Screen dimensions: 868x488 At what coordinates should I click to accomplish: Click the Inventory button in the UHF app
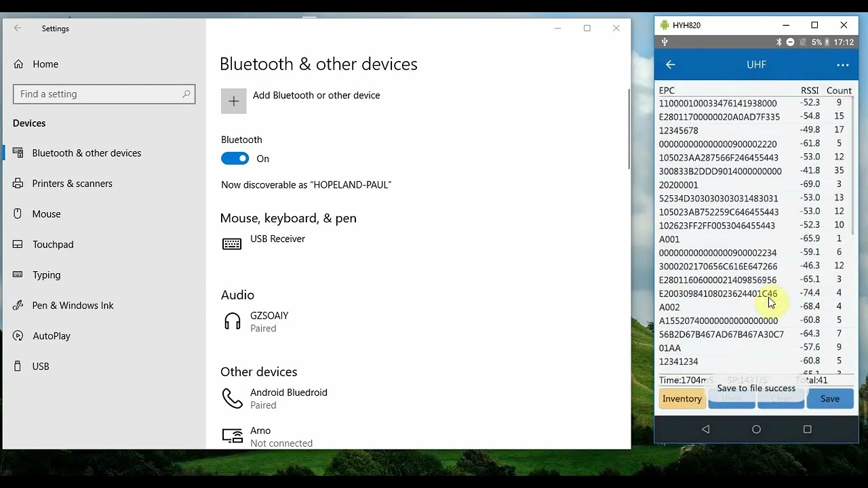point(682,399)
